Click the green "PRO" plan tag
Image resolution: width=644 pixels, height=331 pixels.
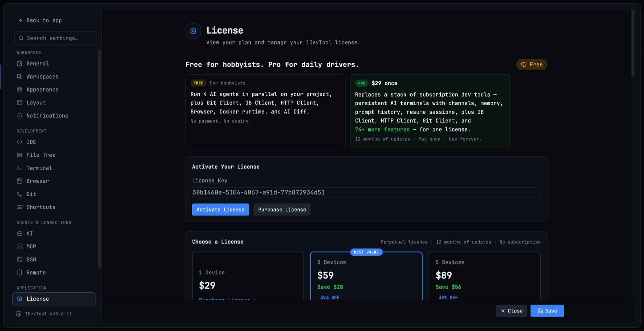[362, 83]
